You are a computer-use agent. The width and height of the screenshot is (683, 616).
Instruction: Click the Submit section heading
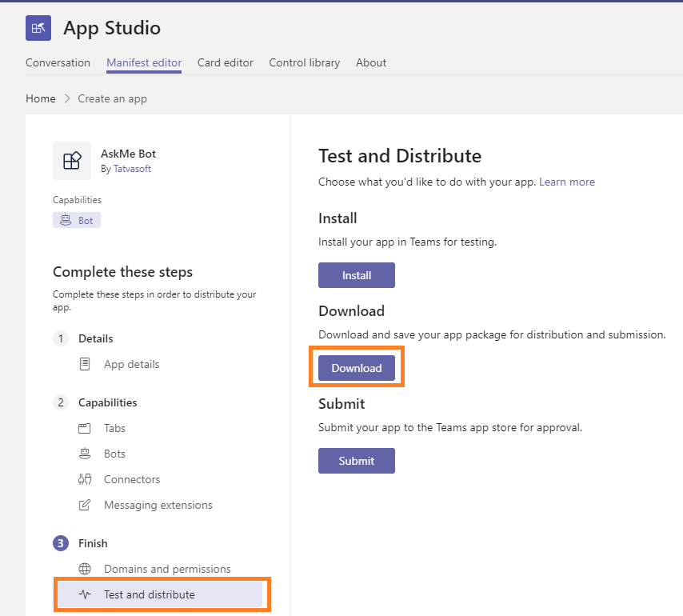[x=341, y=404]
